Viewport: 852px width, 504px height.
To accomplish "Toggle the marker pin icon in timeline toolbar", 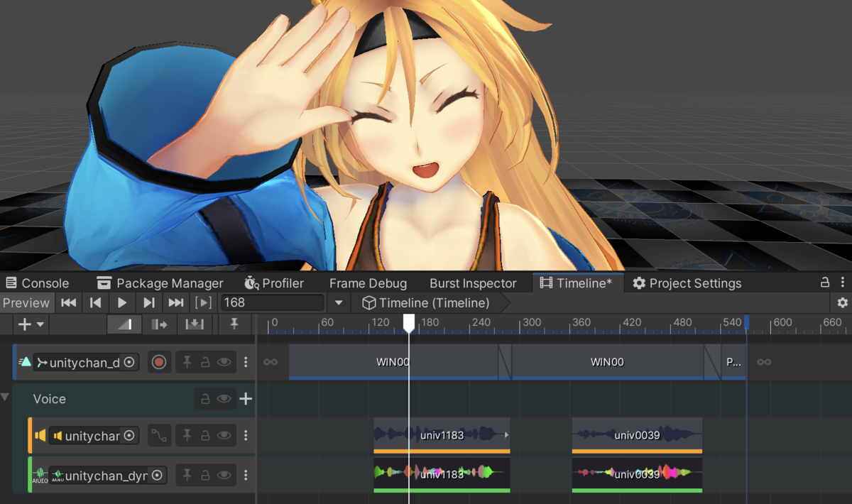I will click(234, 324).
